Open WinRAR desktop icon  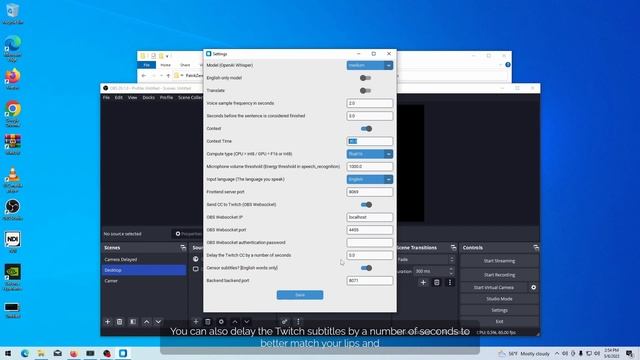coord(12,144)
